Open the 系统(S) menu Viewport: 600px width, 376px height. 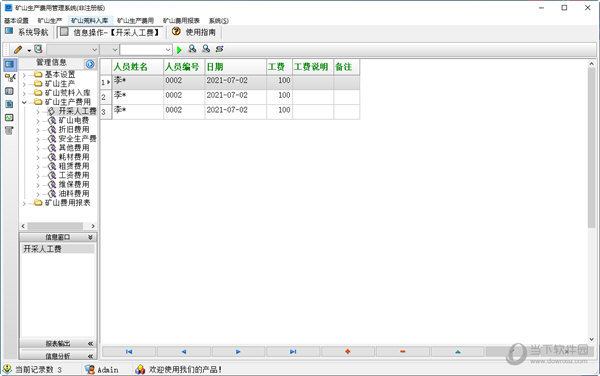[219, 21]
